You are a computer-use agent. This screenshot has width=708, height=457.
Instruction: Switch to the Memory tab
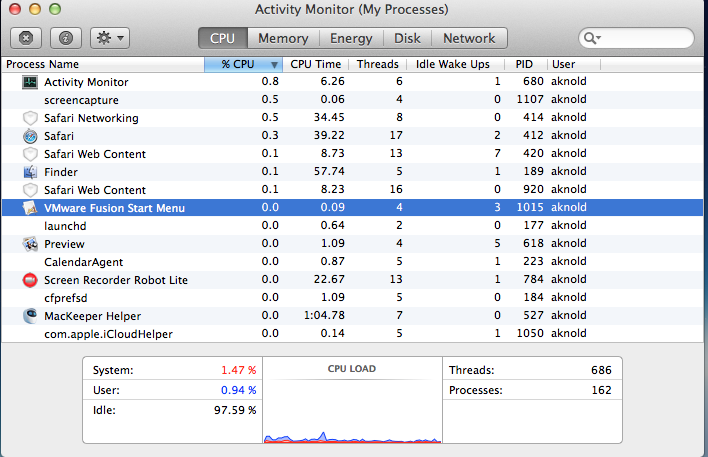pos(283,38)
